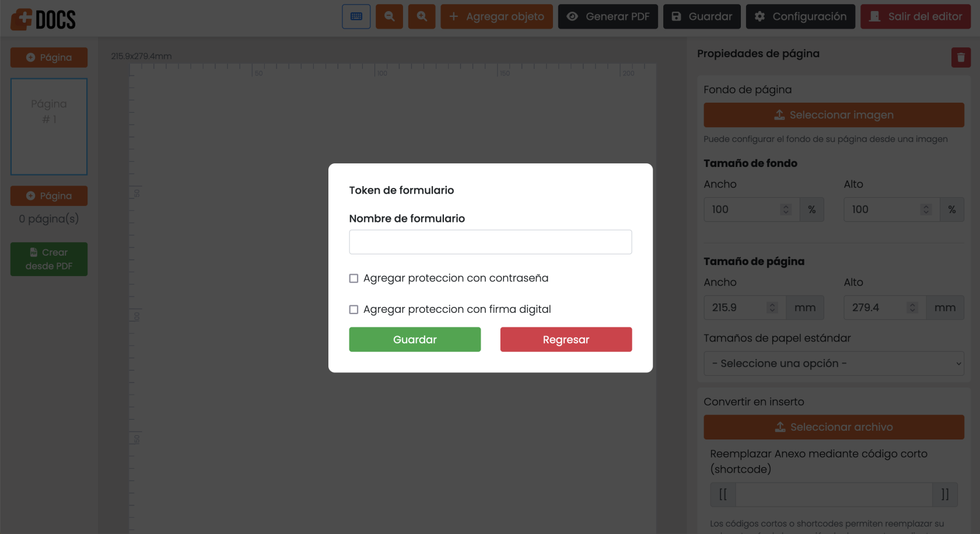The height and width of the screenshot is (534, 980).
Task: Click the zoom in magnifier icon
Action: click(x=422, y=16)
